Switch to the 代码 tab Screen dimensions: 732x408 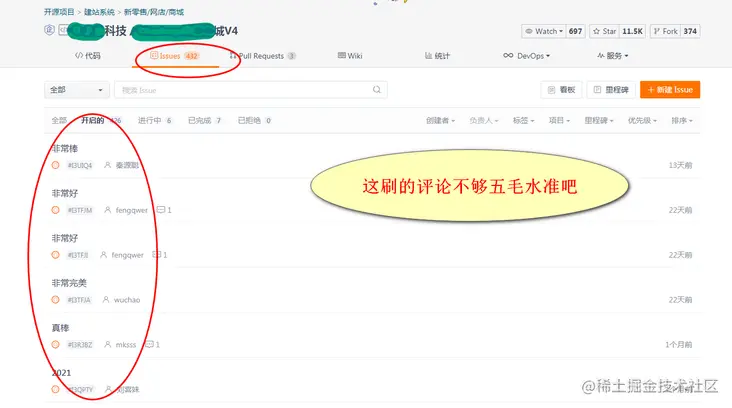pos(88,56)
